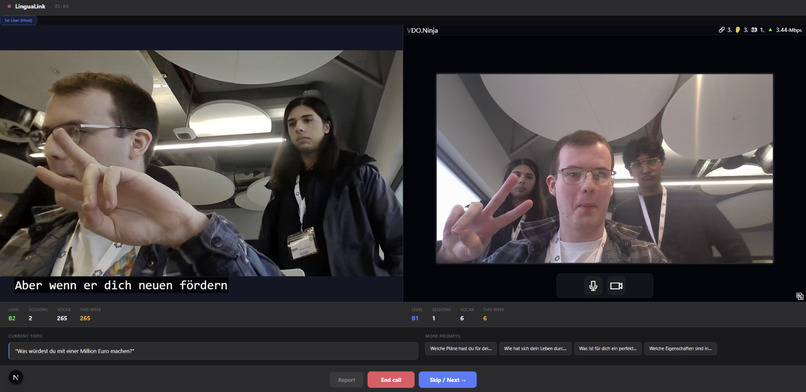Click the viewers icon before the count 1

point(754,30)
